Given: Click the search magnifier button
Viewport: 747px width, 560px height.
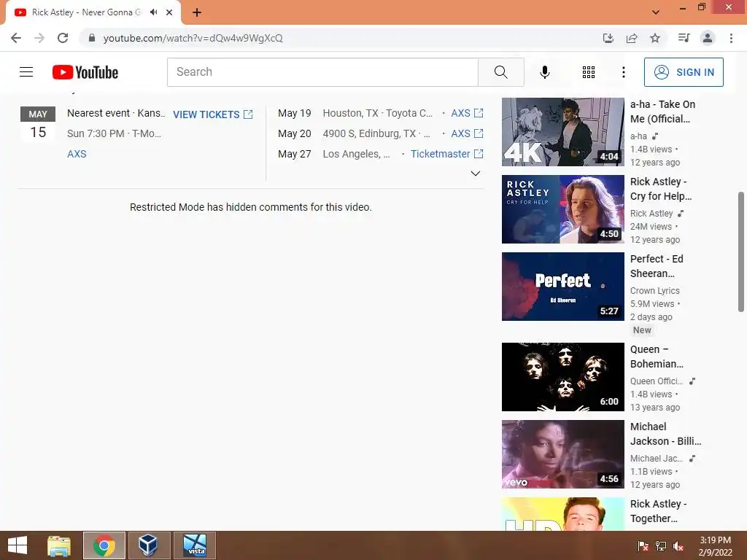Looking at the screenshot, I should [500, 72].
